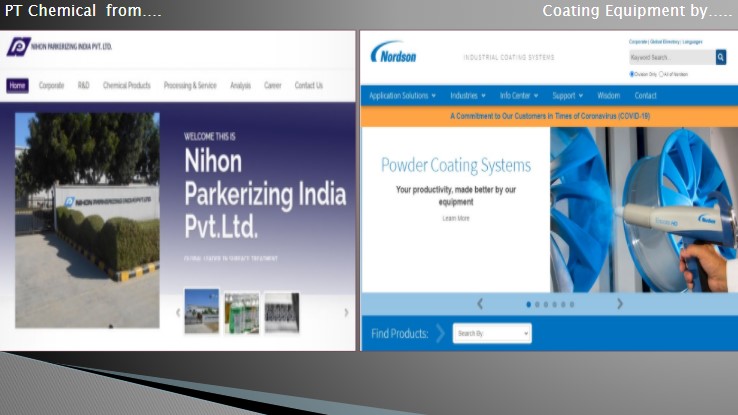
Task: Select the All of Nordson radio button
Action: pyautogui.click(x=662, y=74)
